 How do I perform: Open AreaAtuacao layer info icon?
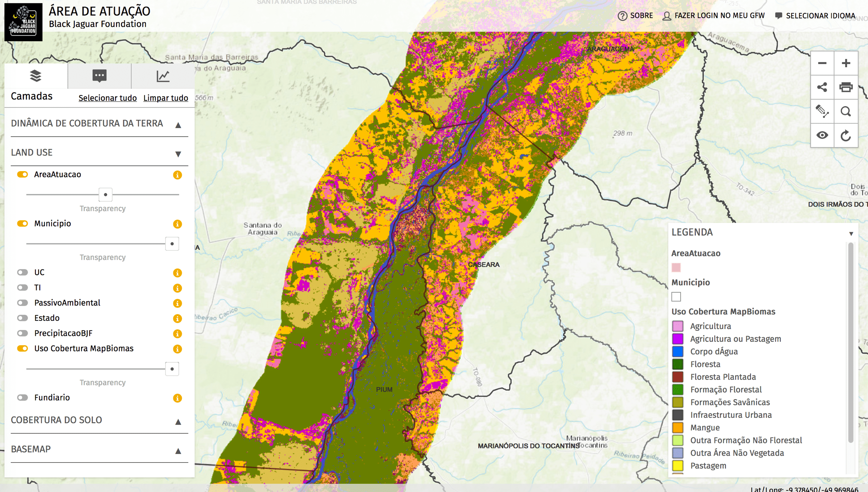177,175
